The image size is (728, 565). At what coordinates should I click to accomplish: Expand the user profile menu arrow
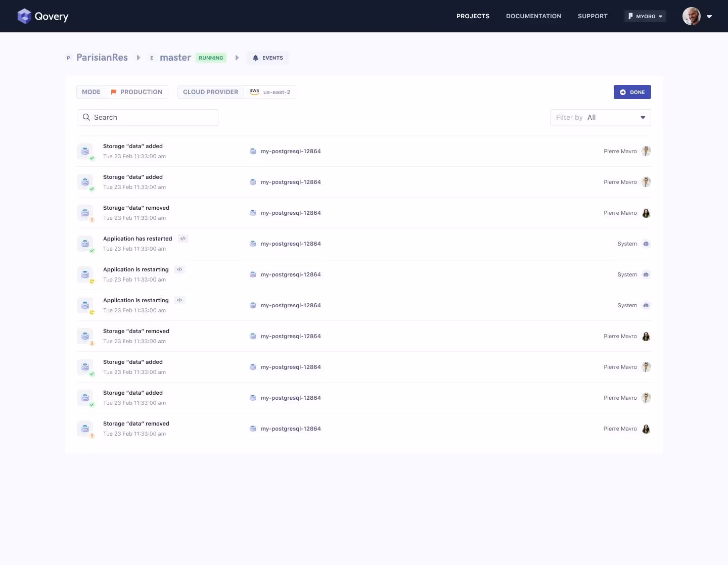pos(709,16)
